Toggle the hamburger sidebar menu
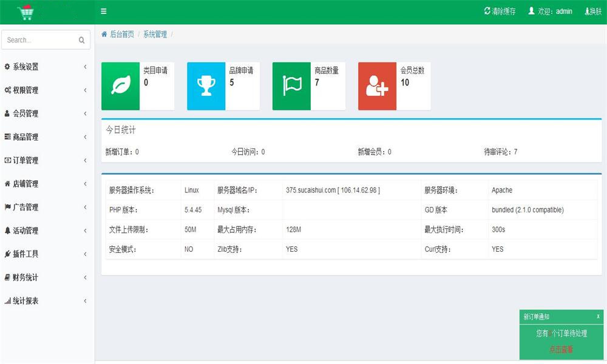The image size is (607, 364). (x=103, y=11)
